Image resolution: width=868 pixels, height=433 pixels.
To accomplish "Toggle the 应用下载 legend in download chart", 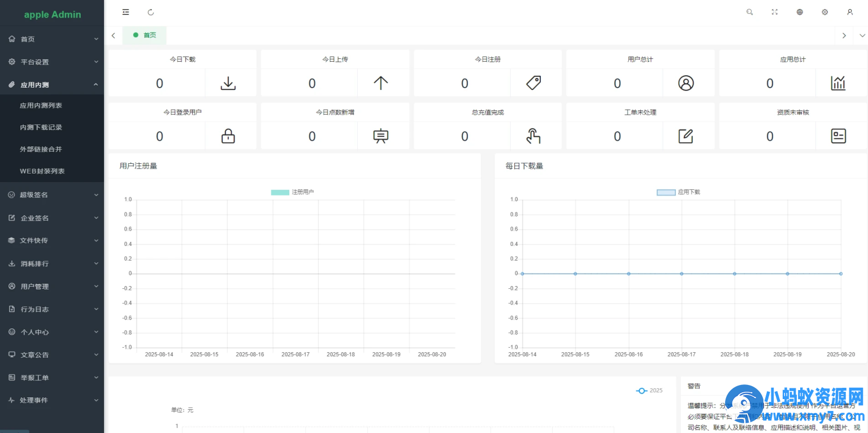I will 678,192.
